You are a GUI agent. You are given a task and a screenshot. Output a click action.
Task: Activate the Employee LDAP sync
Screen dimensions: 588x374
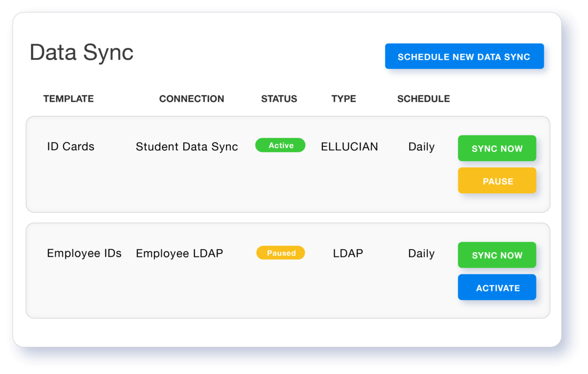(x=497, y=288)
